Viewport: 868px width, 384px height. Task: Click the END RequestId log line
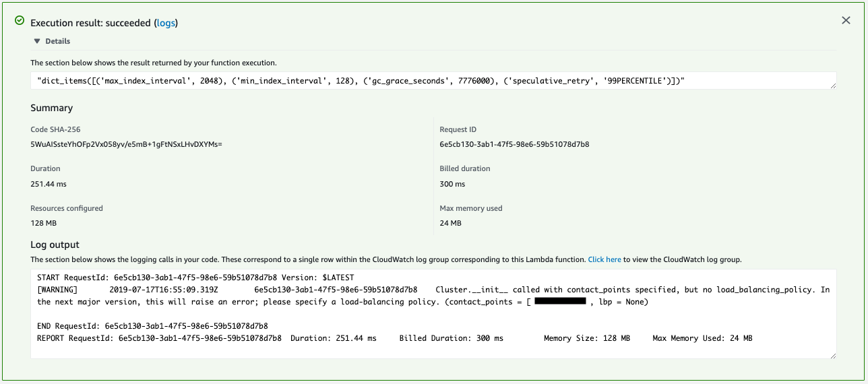(152, 326)
